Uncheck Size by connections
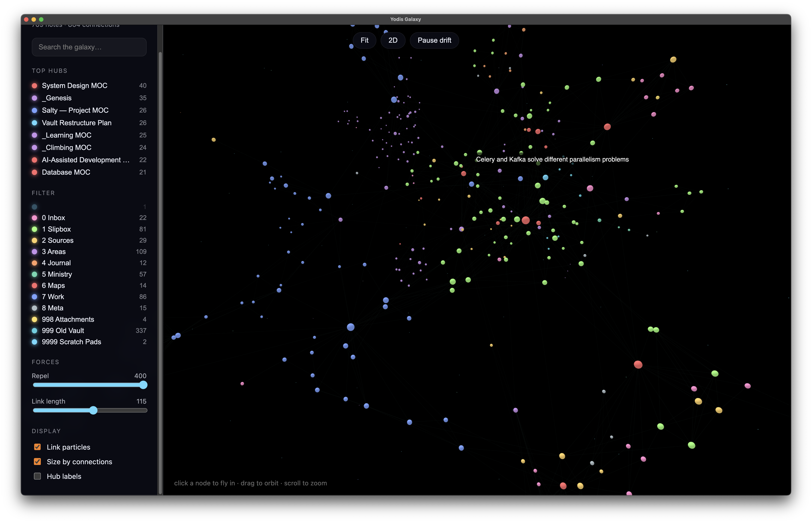This screenshot has width=812, height=523. pyautogui.click(x=37, y=462)
